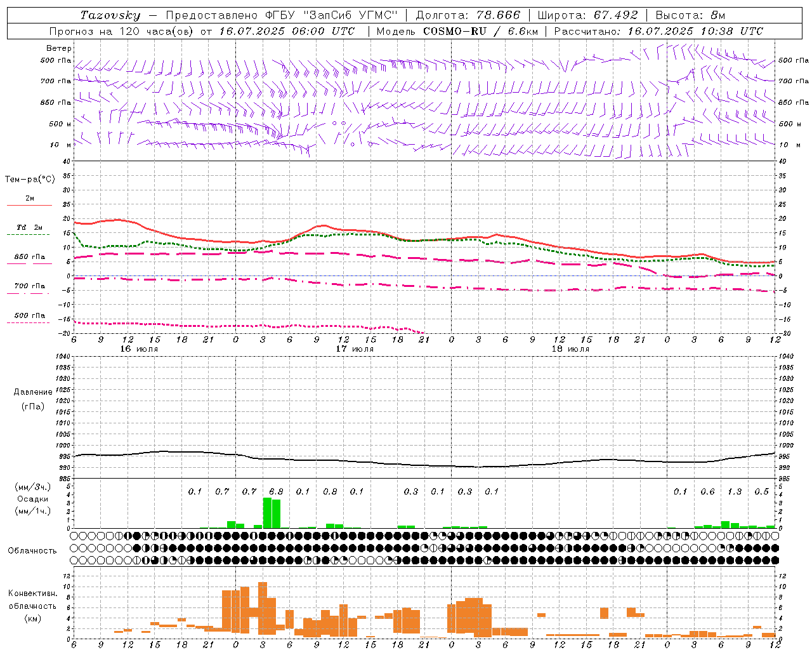
Task: Click the '0.6' precipitation value
Action: (x=707, y=491)
